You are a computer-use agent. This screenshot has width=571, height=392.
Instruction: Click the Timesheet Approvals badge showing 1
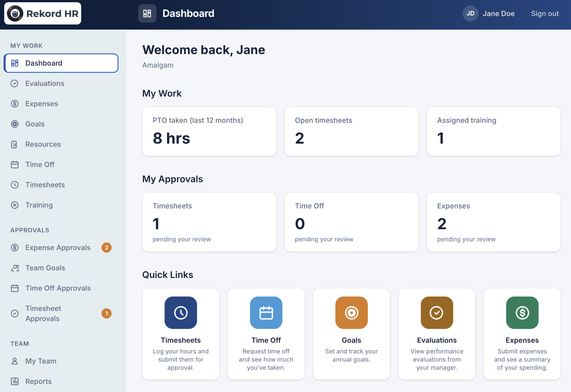pos(107,313)
